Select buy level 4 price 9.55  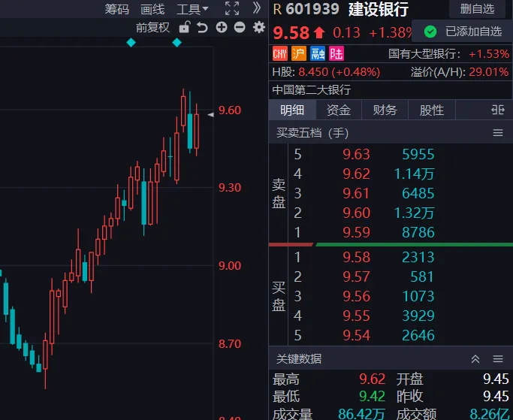tap(356, 316)
